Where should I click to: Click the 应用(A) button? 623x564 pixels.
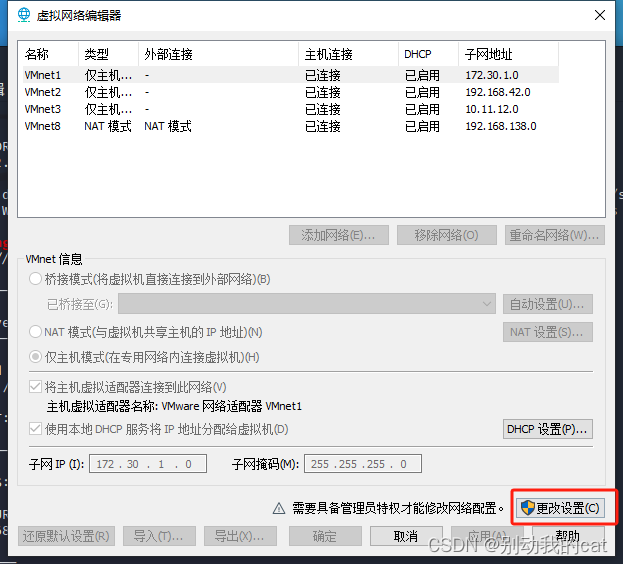pos(487,536)
